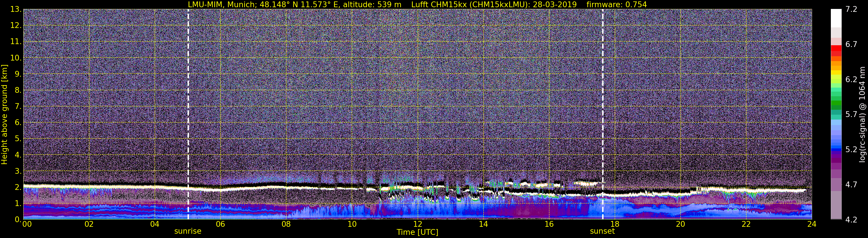
Task: Click the colorbar value '5.7'
Action: [851, 115]
